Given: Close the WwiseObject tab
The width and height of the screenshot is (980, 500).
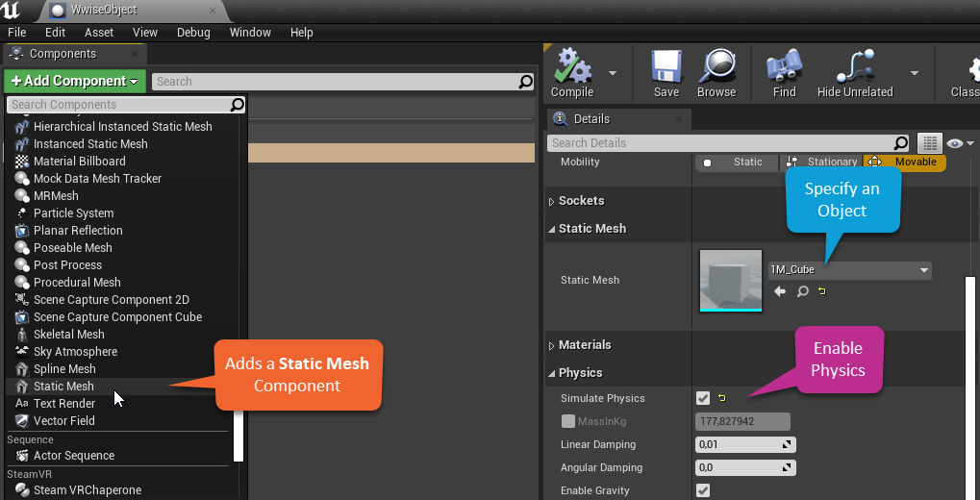Looking at the screenshot, I should click(213, 11).
